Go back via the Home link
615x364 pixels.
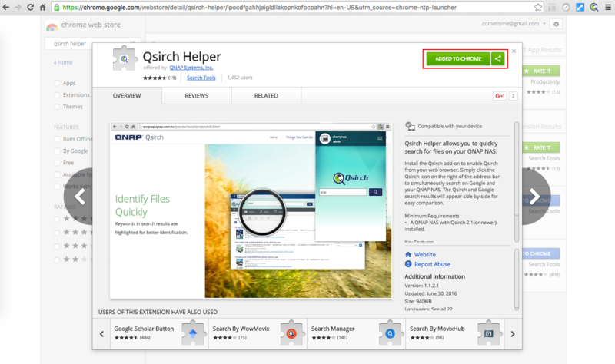point(63,62)
